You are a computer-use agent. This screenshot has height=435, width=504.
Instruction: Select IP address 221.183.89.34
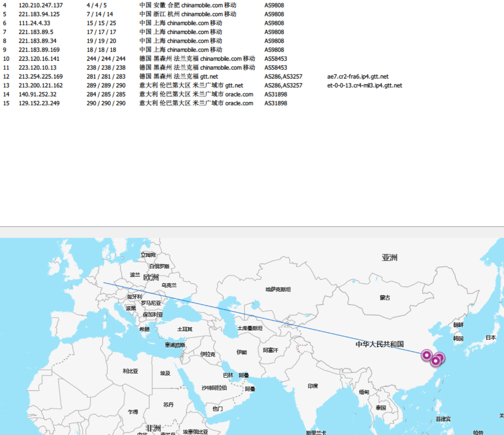37,41
